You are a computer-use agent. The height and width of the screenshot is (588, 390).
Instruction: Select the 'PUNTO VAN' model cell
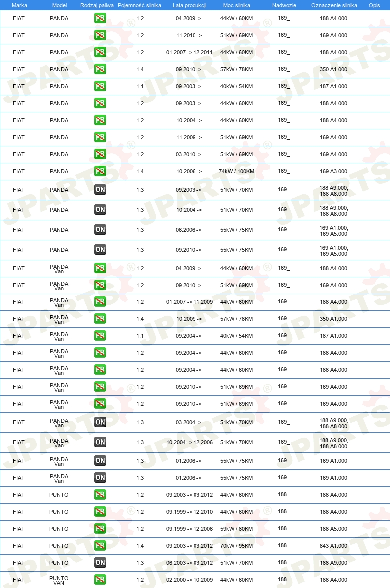pos(59,580)
